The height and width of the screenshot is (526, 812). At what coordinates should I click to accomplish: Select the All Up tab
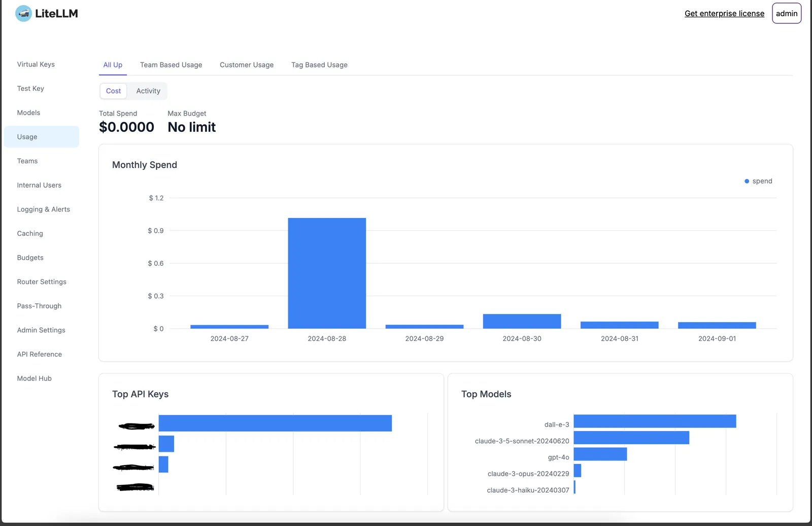tap(113, 65)
